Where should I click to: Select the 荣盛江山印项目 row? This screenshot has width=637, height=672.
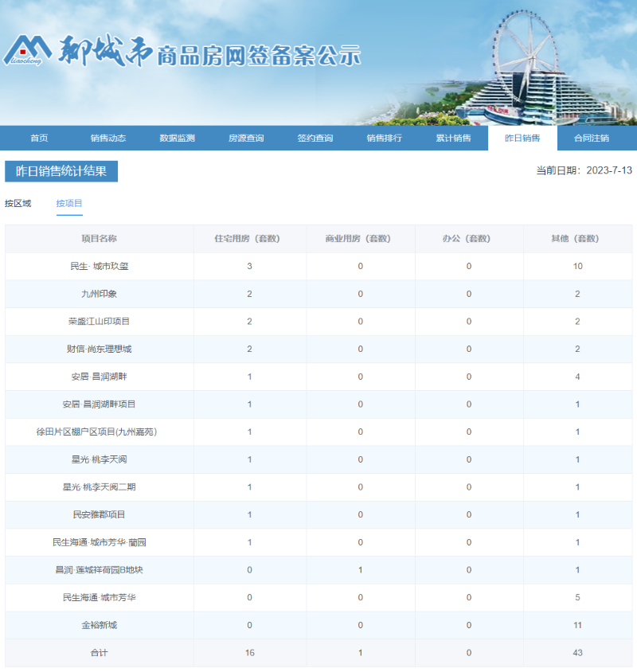98,321
